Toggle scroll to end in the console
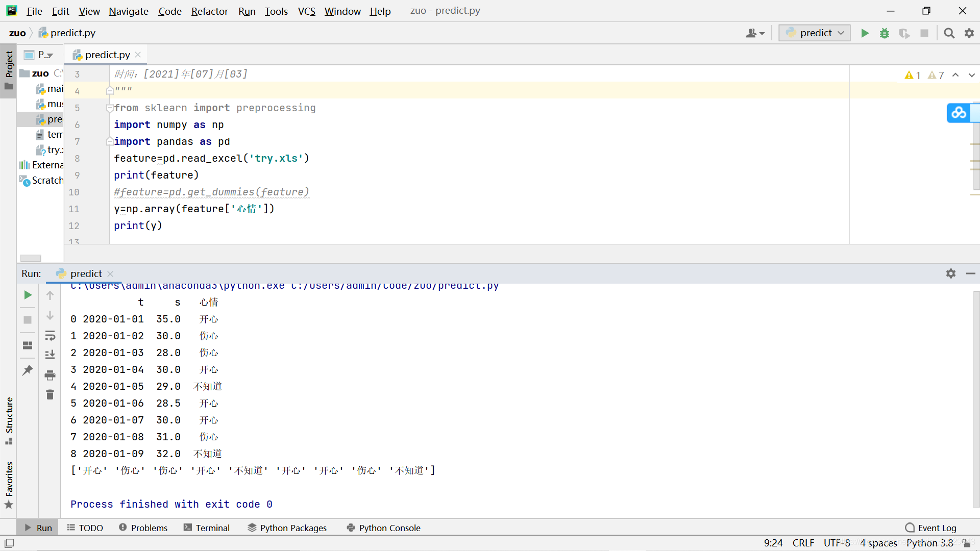Image resolution: width=980 pixels, height=551 pixels. tap(50, 355)
